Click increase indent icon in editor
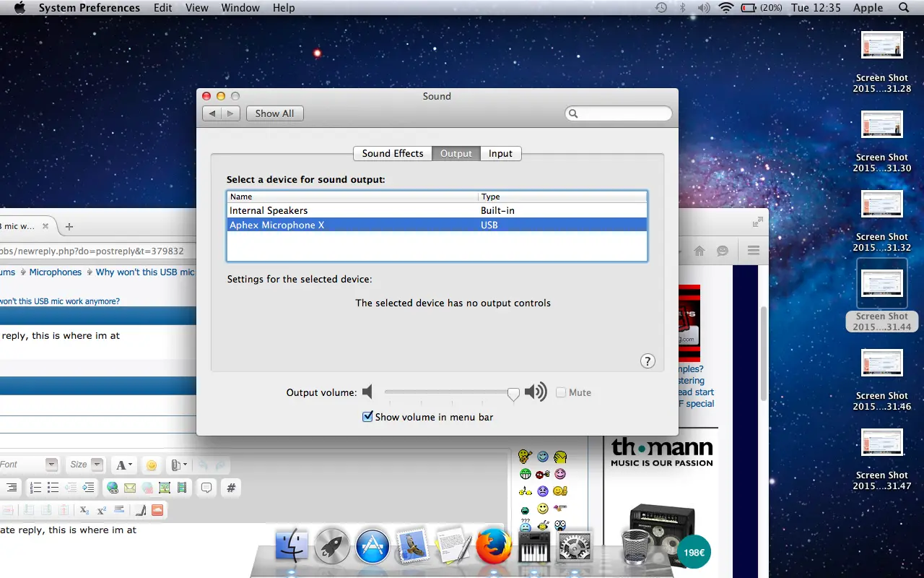The image size is (924, 578). pos(88,488)
